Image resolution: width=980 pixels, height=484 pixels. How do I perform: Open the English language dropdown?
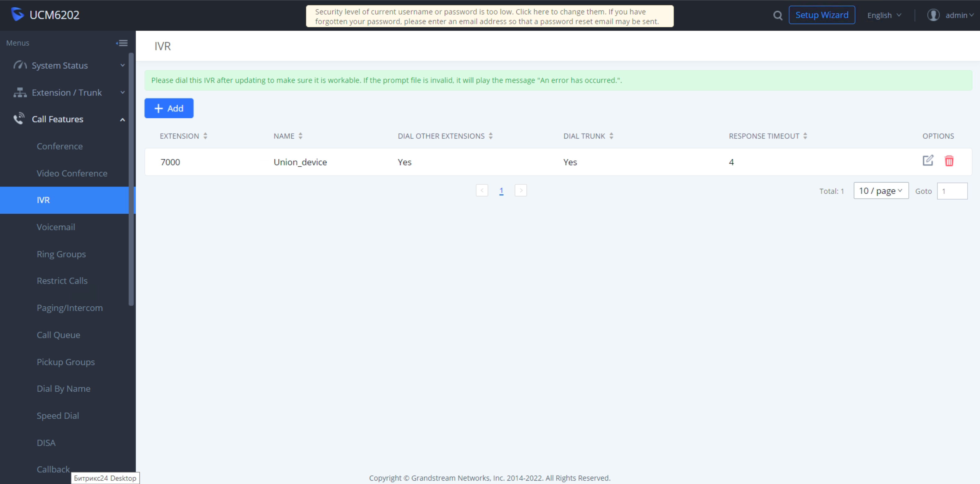tap(884, 15)
